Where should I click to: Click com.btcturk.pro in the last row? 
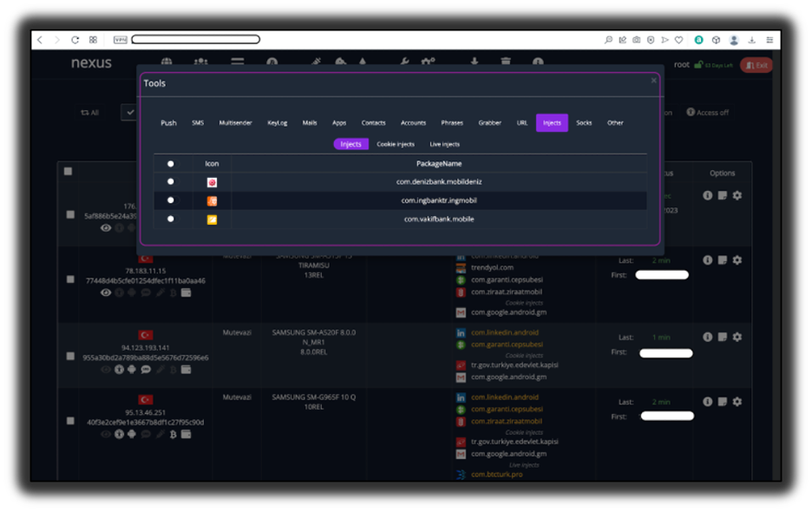pos(496,475)
